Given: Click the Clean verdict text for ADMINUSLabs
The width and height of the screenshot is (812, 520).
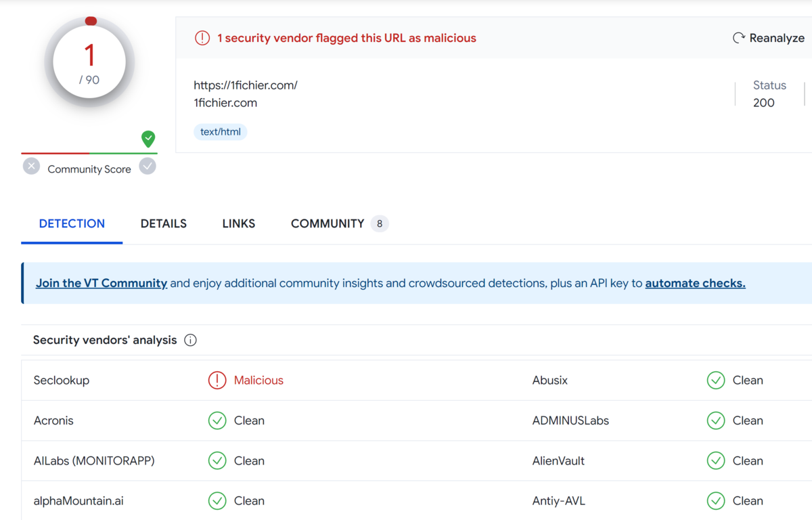Looking at the screenshot, I should coord(748,420).
